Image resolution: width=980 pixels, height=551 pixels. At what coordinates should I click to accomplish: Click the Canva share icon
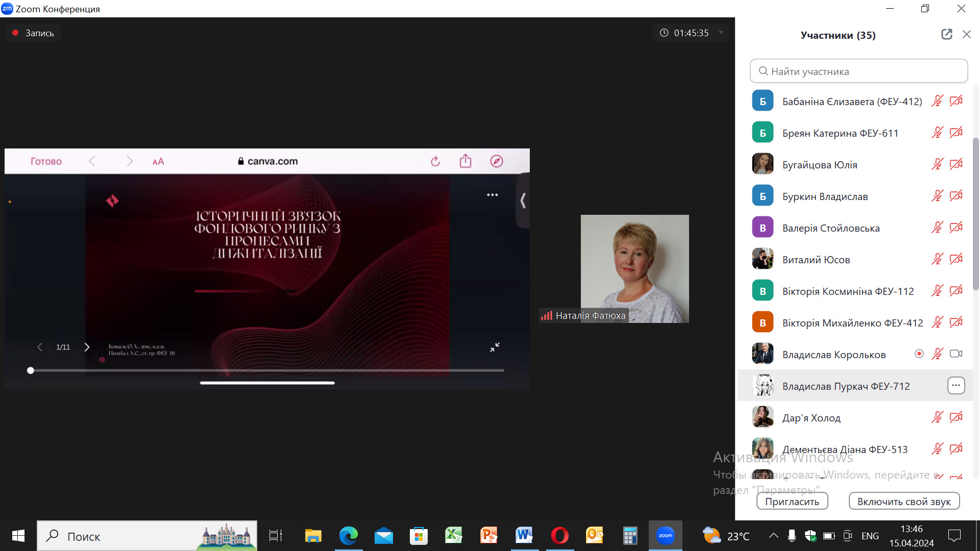[x=465, y=161]
